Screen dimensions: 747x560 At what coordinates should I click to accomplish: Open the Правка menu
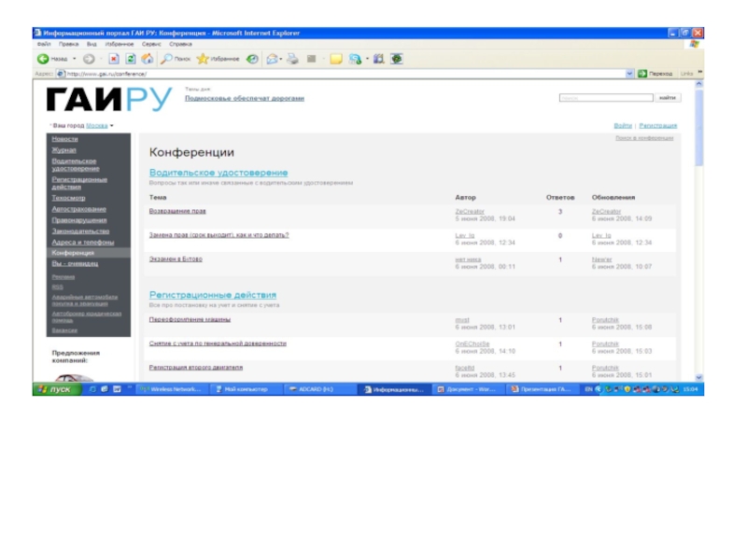click(68, 44)
